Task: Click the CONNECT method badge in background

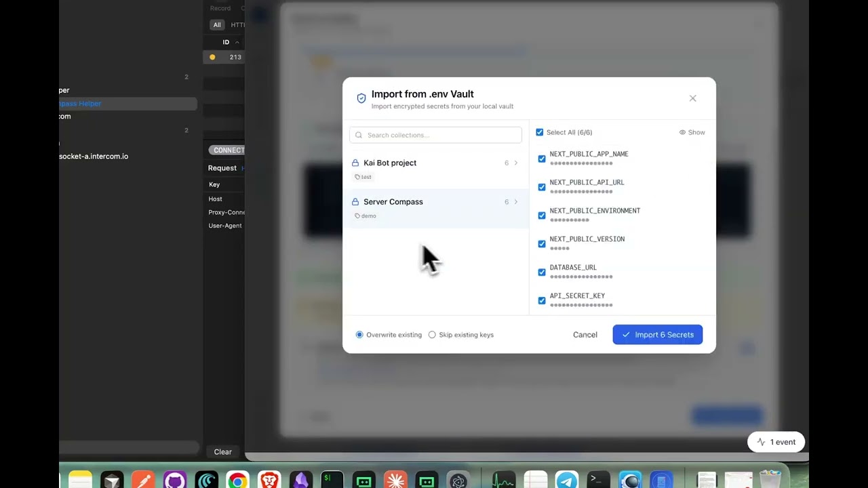Action: [227, 150]
